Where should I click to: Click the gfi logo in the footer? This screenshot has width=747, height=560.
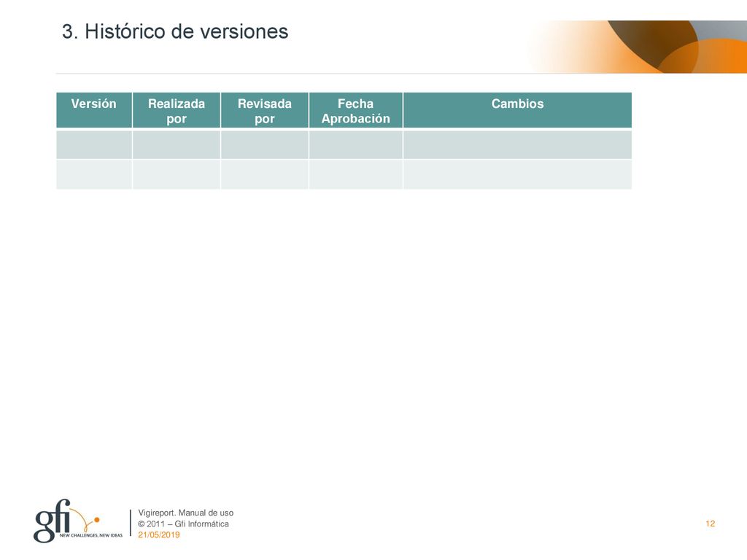tap(77, 521)
